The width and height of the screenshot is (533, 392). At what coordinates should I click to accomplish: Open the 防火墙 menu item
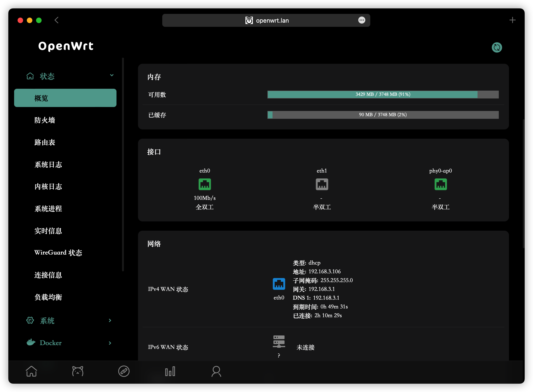(x=45, y=120)
